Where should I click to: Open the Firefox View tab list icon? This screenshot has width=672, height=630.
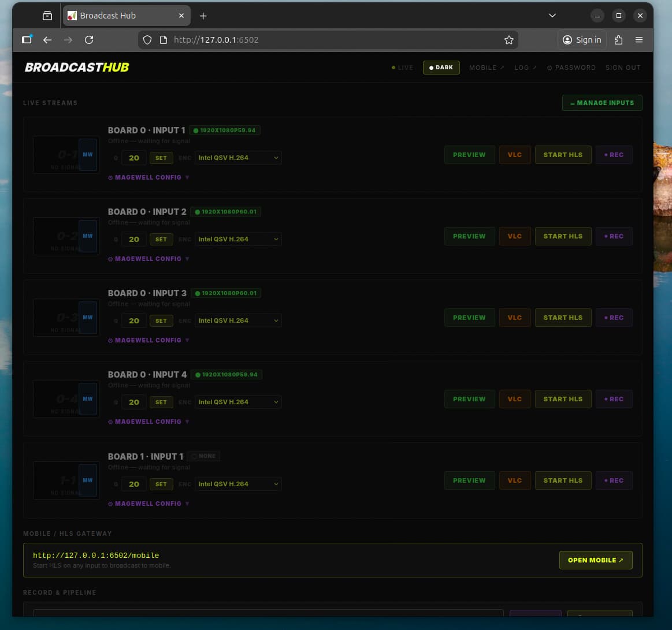47,16
